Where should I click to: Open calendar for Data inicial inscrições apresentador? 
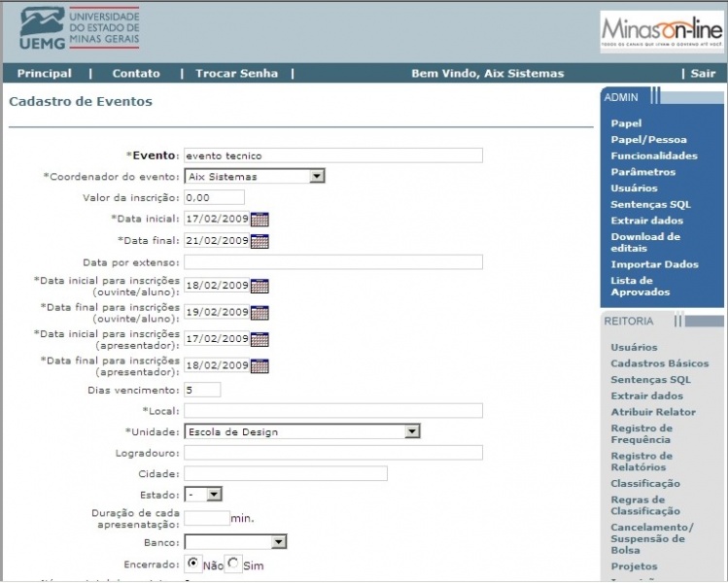point(260,339)
